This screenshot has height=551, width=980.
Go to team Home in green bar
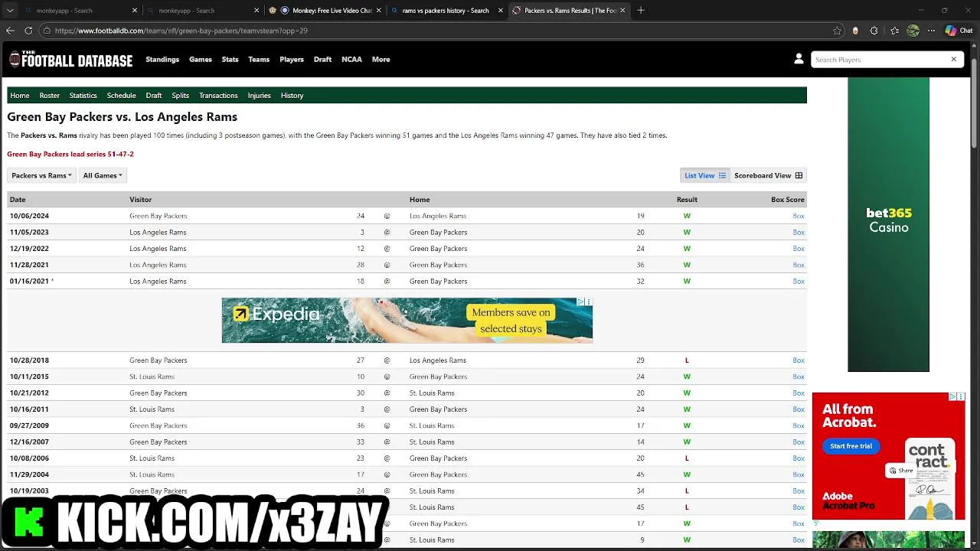pyautogui.click(x=20, y=96)
